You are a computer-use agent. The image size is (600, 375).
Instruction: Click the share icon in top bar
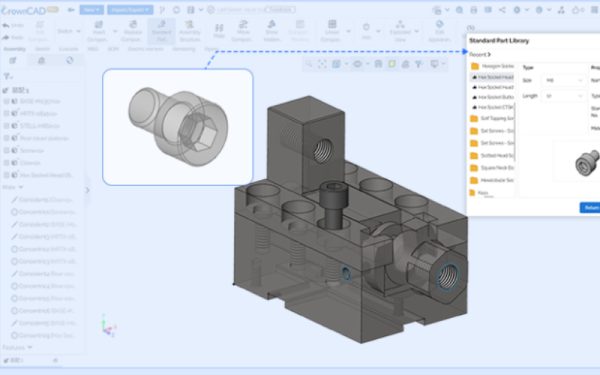(502, 10)
